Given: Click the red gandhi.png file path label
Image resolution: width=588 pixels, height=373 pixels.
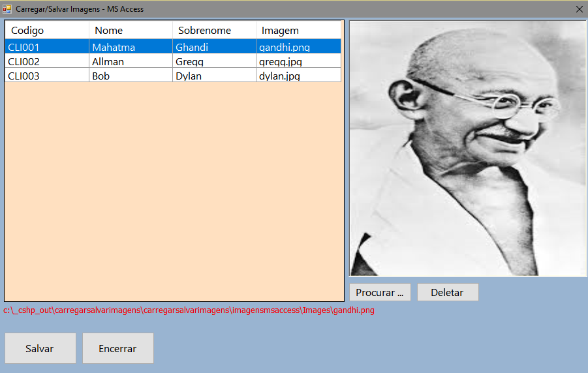Looking at the screenshot, I should point(189,310).
